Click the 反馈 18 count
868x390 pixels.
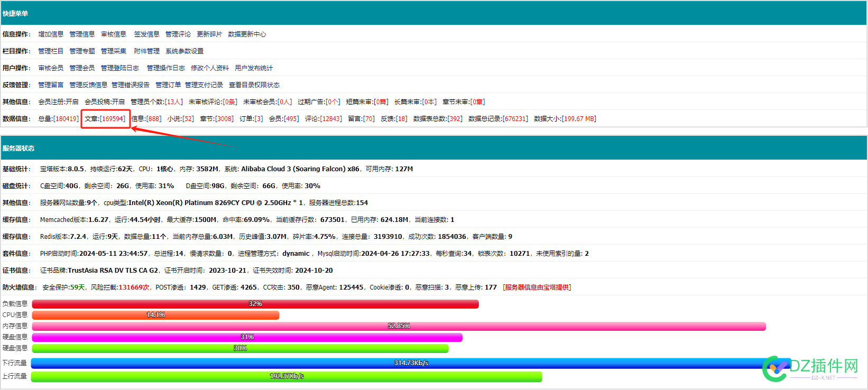[x=394, y=119]
